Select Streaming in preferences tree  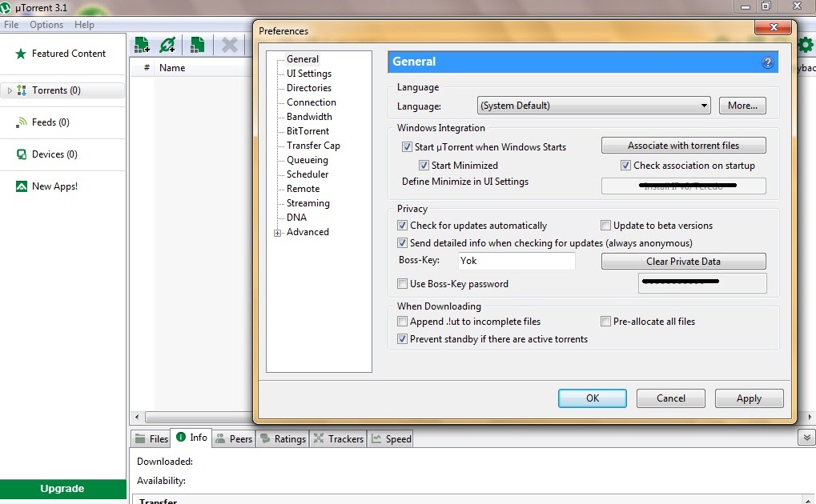pyautogui.click(x=308, y=203)
